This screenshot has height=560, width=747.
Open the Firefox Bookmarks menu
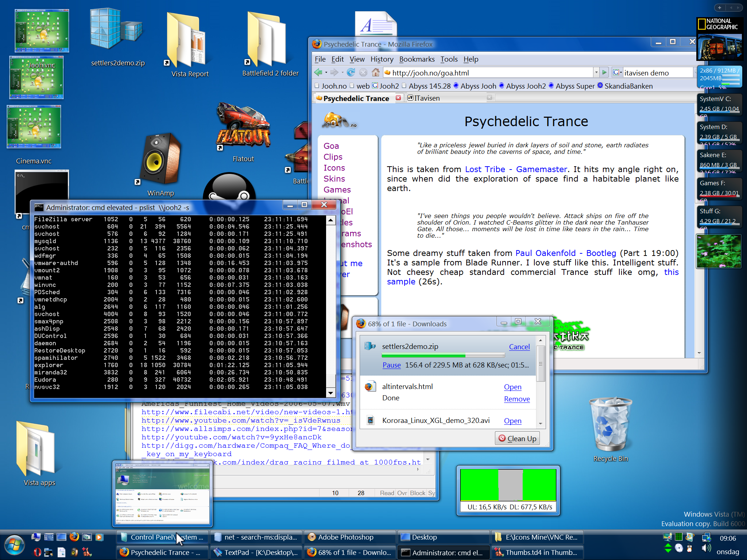[417, 59]
